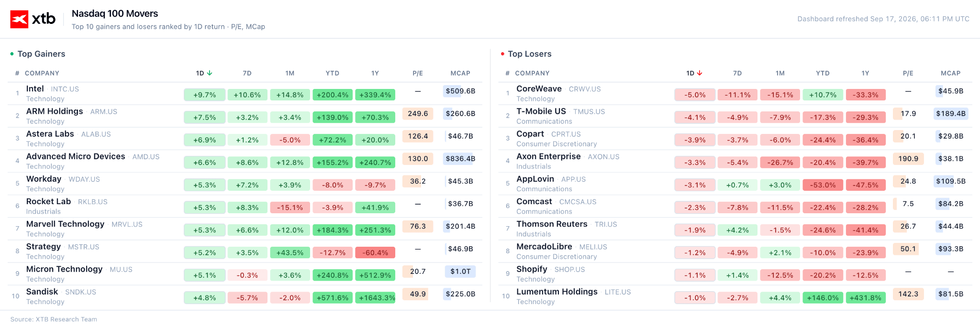The height and width of the screenshot is (328, 980).
Task: Open the Intel company name
Action: click(x=35, y=89)
